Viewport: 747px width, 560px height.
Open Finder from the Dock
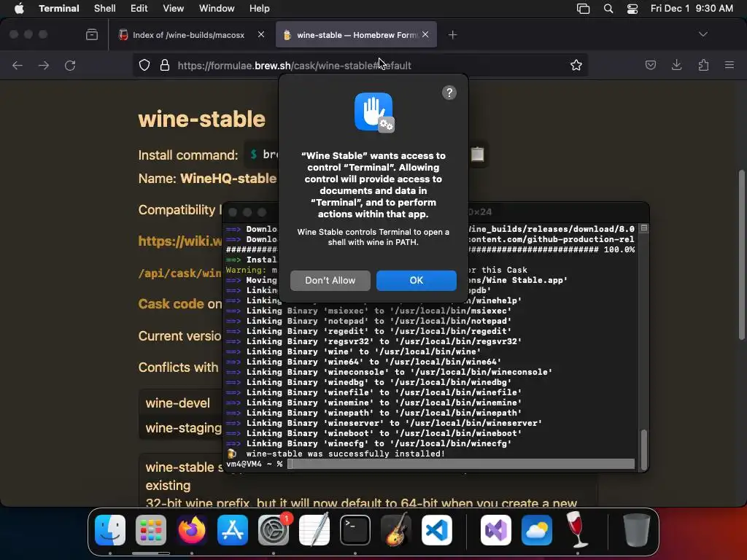tap(110, 530)
